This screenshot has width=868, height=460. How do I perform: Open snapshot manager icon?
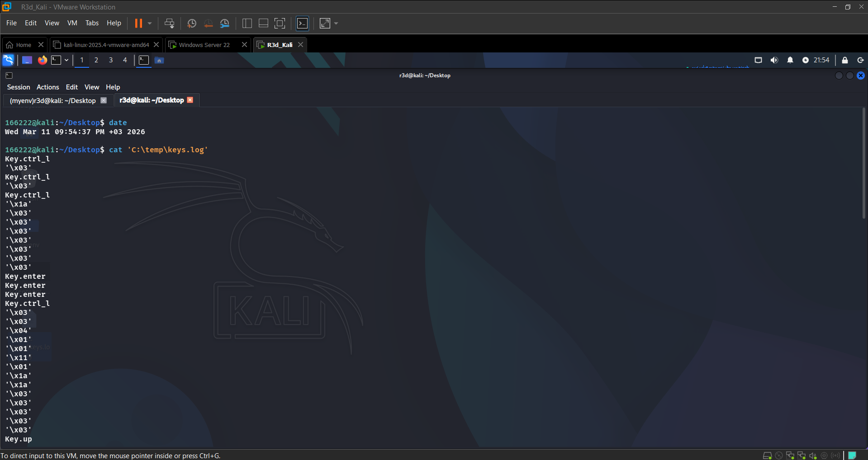pos(225,23)
